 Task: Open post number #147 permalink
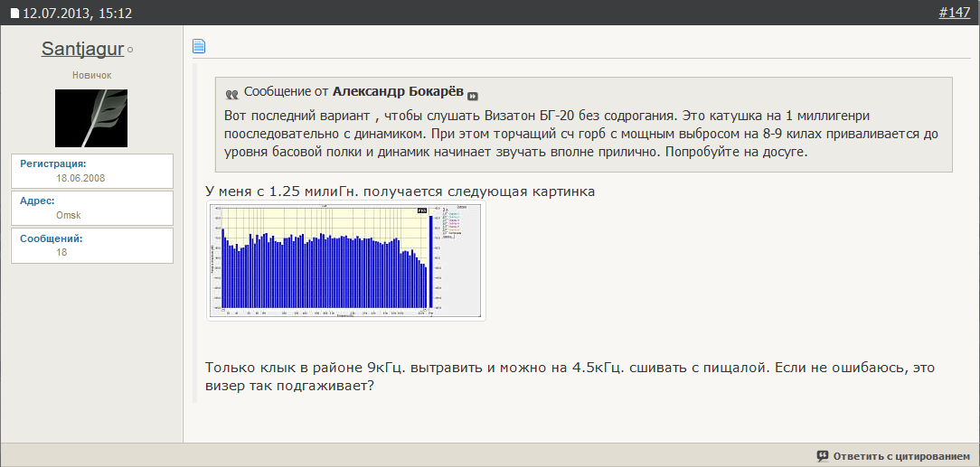click(x=954, y=13)
